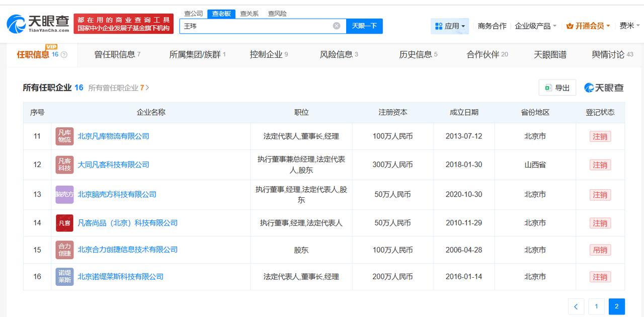644x317 pixels.
Task: Open 大同凡客科技有限公司 link
Action: pos(113,165)
